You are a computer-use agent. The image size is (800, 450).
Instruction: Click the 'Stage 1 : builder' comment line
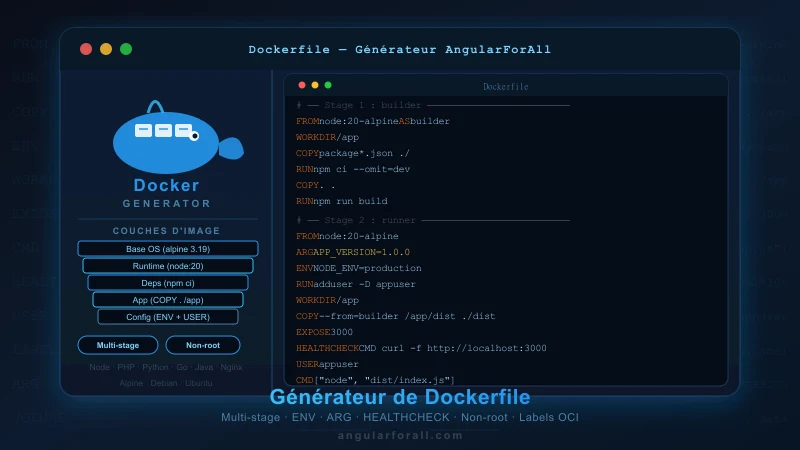(433, 105)
